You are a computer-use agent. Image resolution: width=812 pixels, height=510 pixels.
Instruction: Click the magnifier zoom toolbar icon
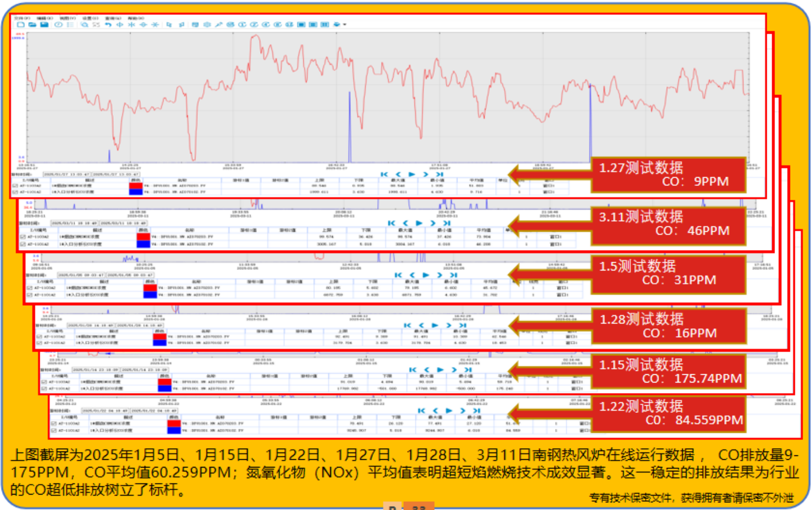click(84, 25)
